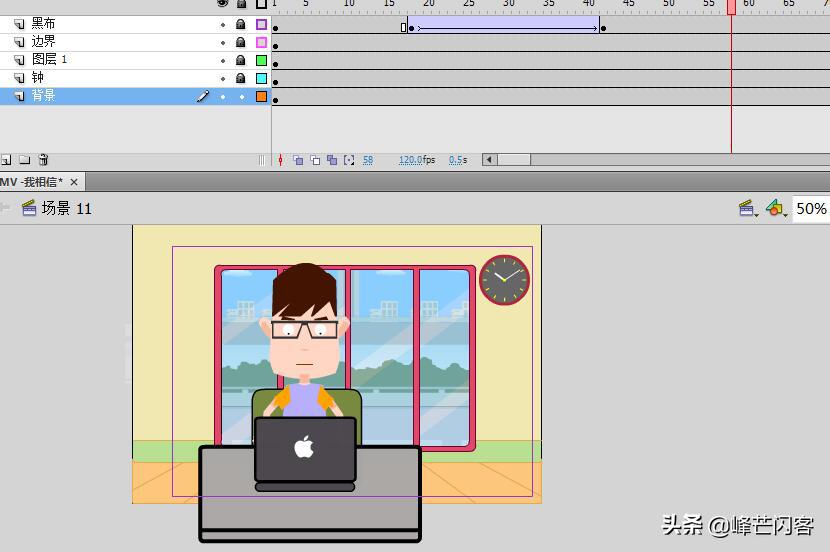This screenshot has width=830, height=552.
Task: Turn on onion skin
Action: point(298,160)
